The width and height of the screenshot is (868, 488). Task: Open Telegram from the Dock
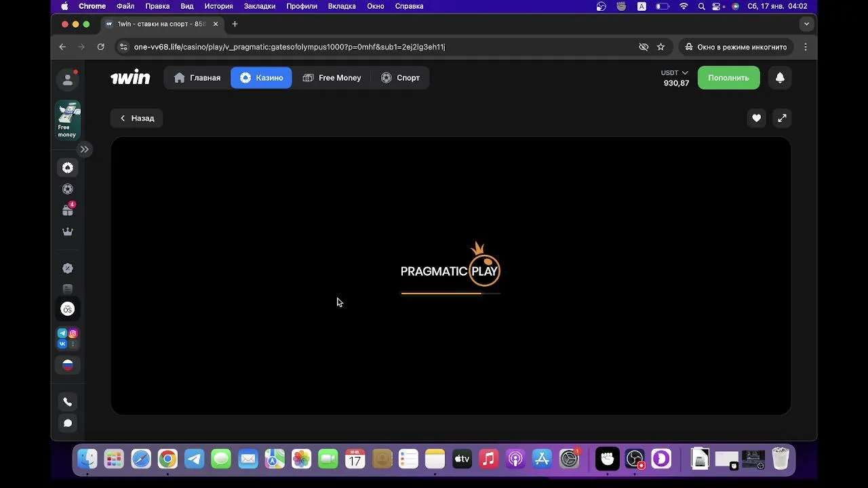pos(195,460)
